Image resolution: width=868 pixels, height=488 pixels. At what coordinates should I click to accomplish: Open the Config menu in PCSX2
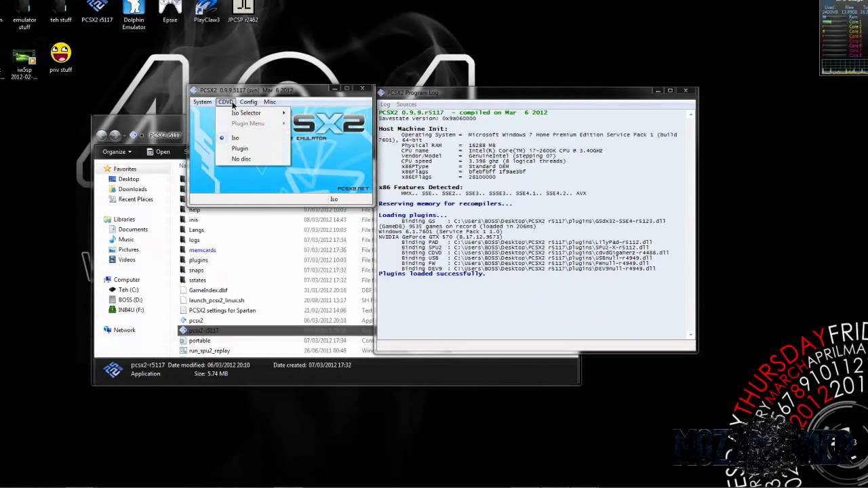[x=248, y=102]
